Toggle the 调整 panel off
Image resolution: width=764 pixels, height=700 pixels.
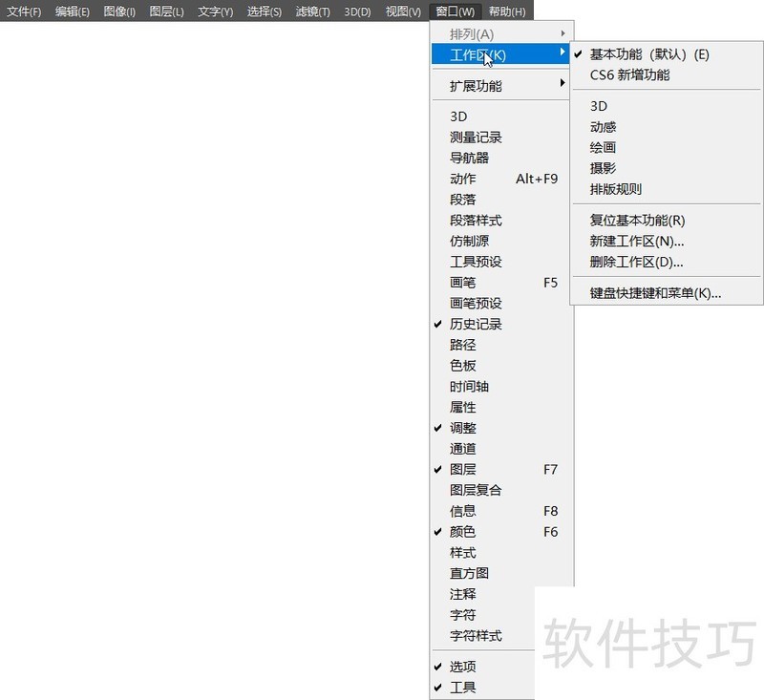tap(463, 428)
